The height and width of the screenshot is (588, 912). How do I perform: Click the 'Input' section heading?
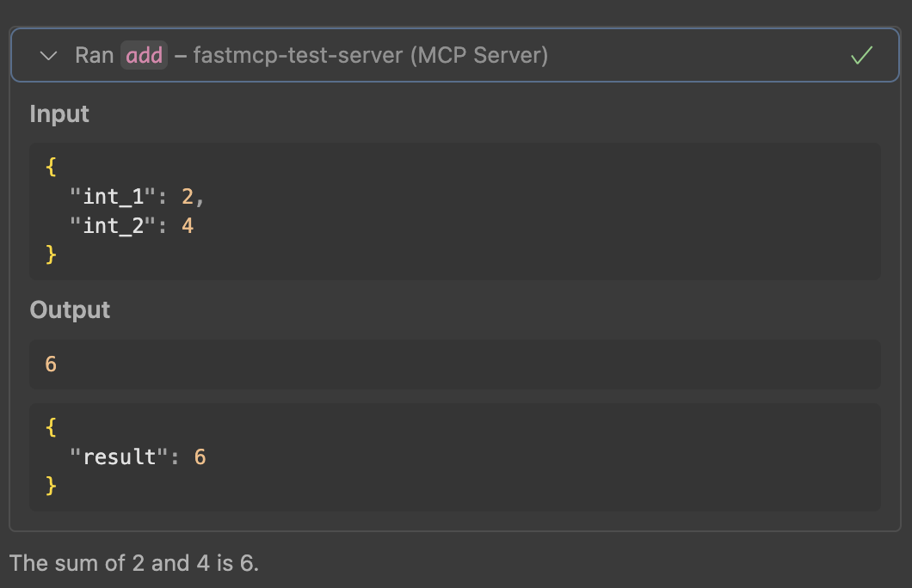click(59, 114)
